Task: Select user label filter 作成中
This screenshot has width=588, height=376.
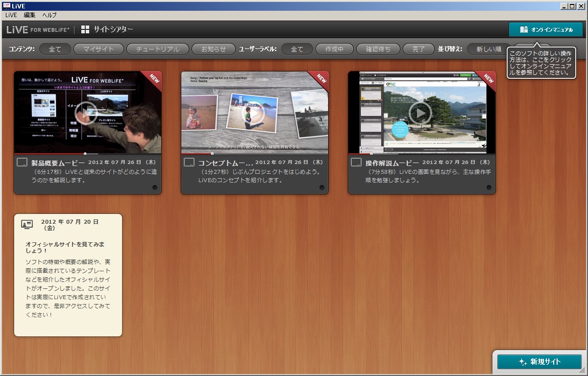Action: coord(335,49)
